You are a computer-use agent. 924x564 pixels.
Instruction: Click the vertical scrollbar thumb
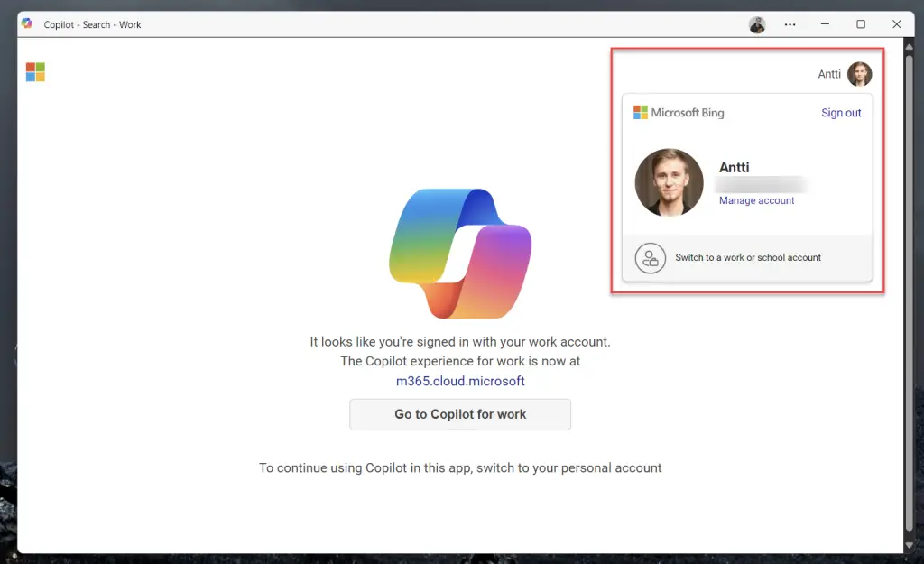[x=908, y=289]
